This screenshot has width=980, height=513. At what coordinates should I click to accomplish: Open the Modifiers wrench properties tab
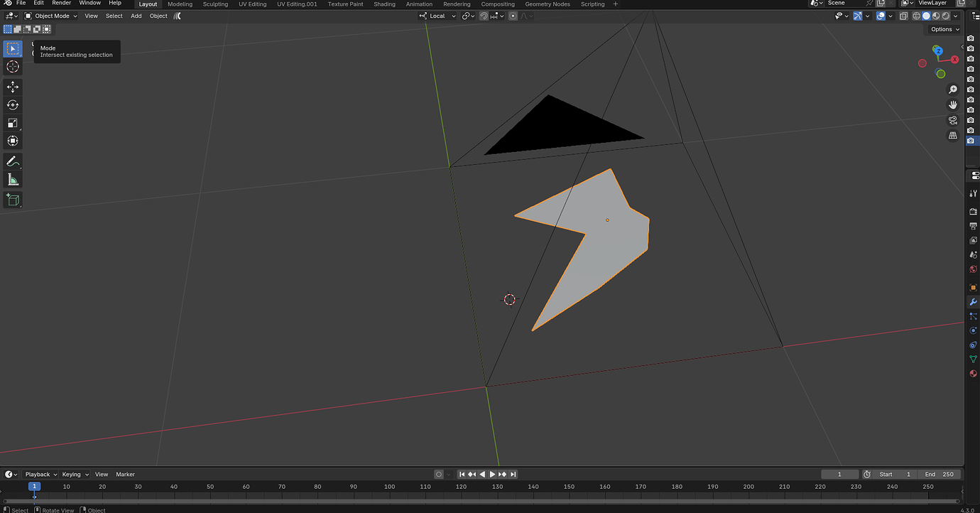973,302
